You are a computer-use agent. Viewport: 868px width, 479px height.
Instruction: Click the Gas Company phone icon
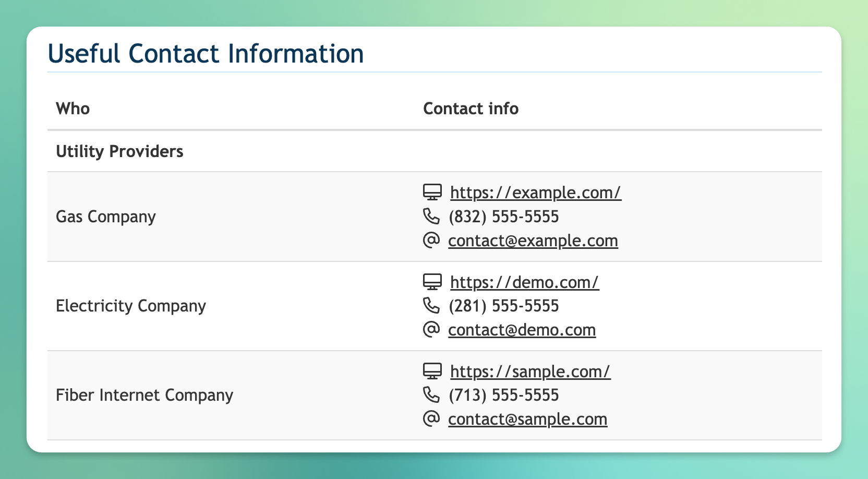[x=431, y=216]
